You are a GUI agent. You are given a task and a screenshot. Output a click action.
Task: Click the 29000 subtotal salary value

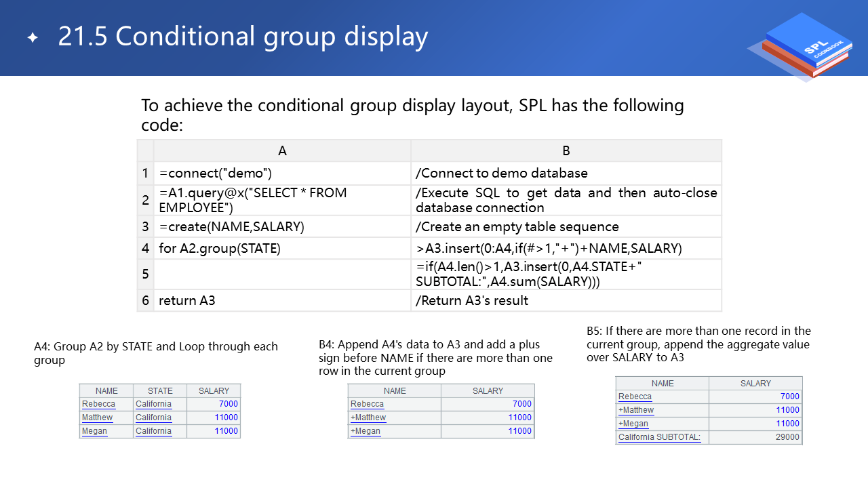[787, 437]
